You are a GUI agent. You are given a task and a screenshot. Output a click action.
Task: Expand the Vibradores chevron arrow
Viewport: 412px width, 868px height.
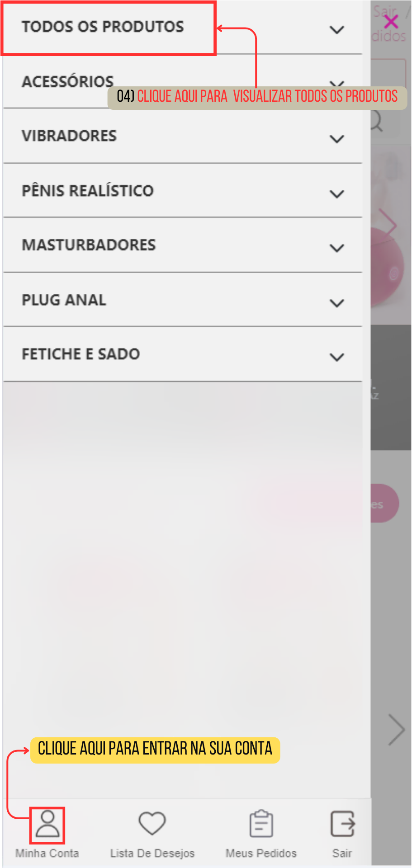tap(337, 139)
